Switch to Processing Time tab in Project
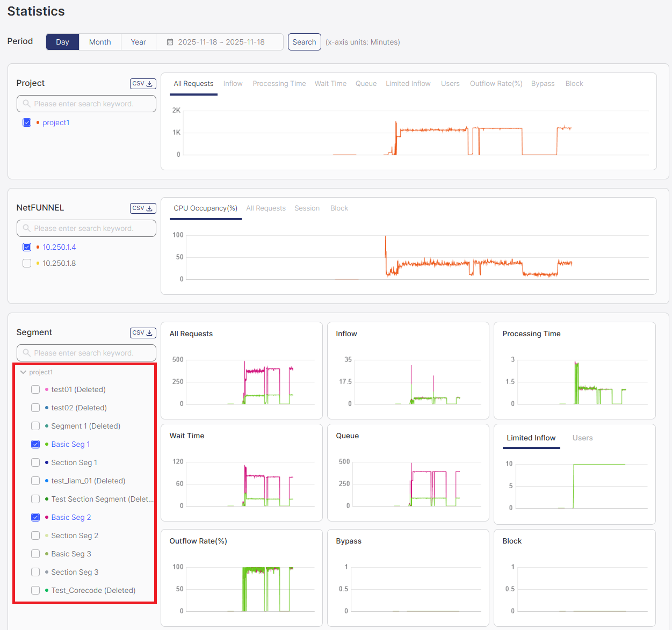 point(279,84)
